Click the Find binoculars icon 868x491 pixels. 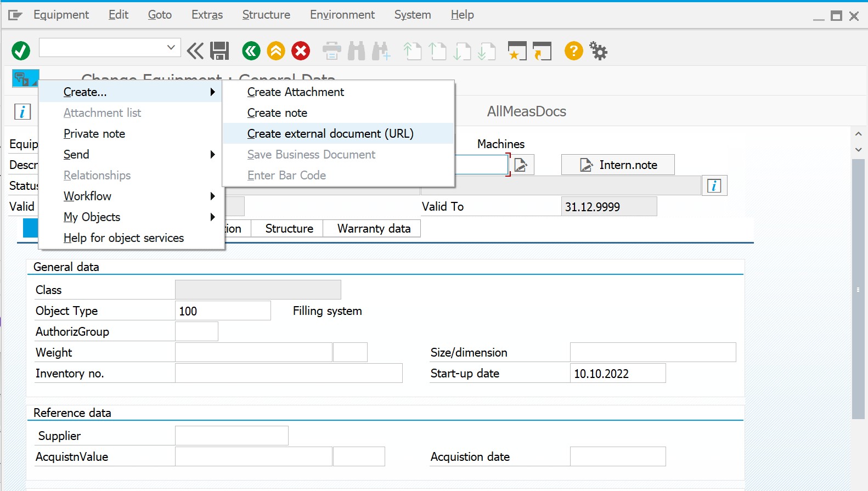(x=356, y=51)
